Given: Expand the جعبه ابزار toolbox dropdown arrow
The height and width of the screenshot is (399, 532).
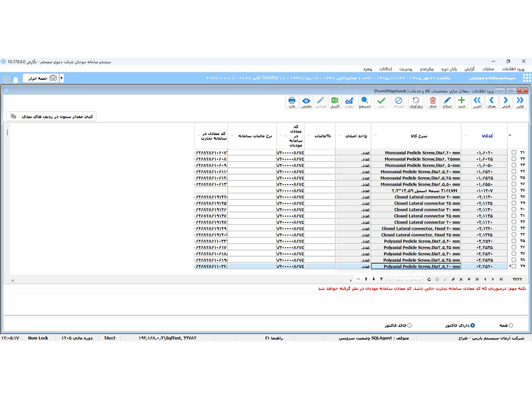Looking at the screenshot, I should [x=61, y=78].
